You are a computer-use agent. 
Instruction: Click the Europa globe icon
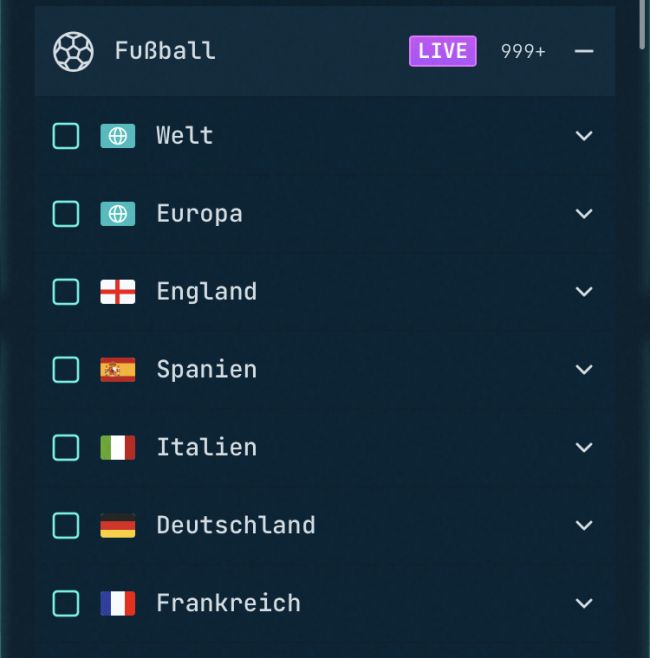coord(118,214)
